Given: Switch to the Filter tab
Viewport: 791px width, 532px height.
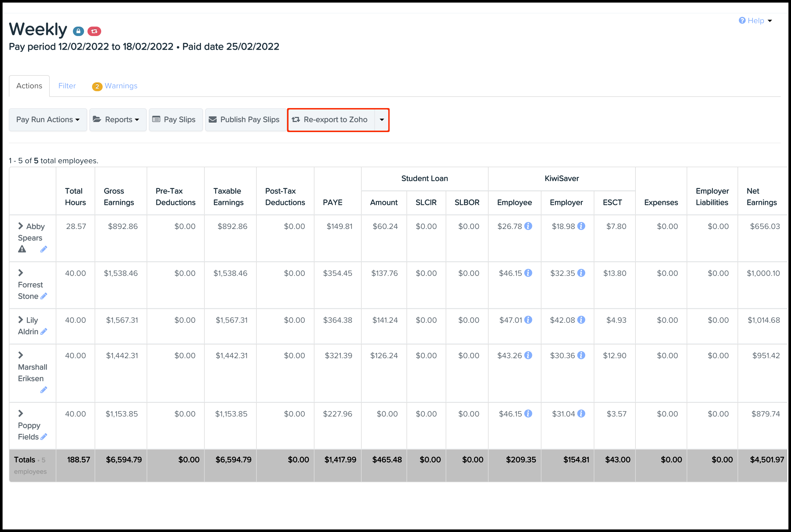Looking at the screenshot, I should [67, 86].
